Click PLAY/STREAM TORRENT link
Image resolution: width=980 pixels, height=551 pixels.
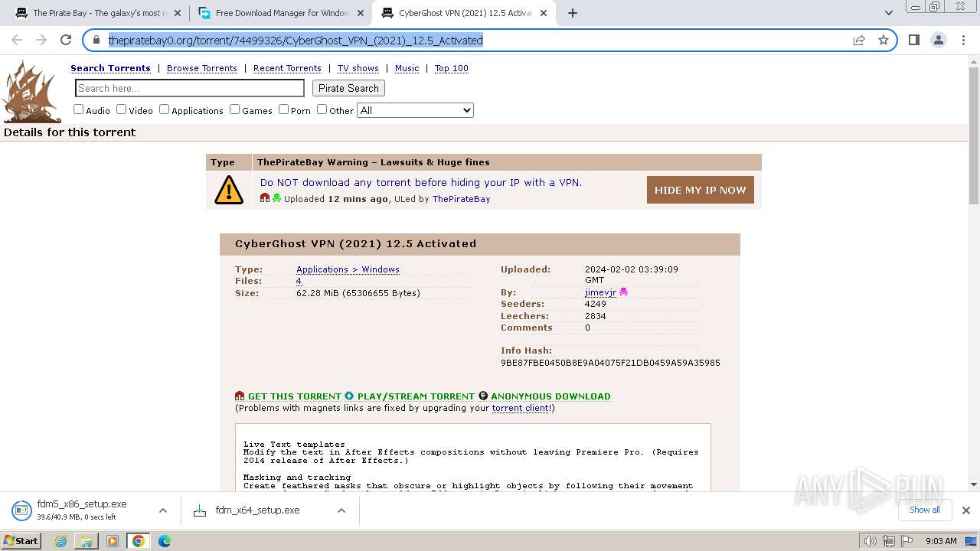[x=416, y=396]
